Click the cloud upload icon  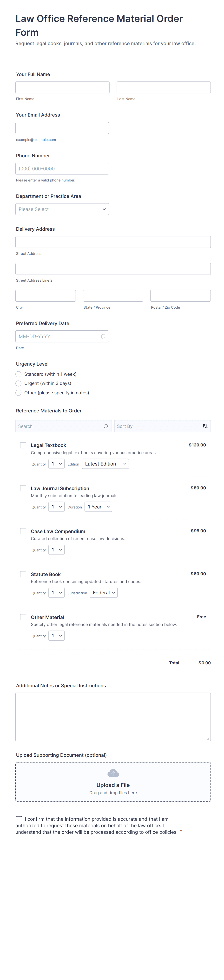click(x=113, y=773)
